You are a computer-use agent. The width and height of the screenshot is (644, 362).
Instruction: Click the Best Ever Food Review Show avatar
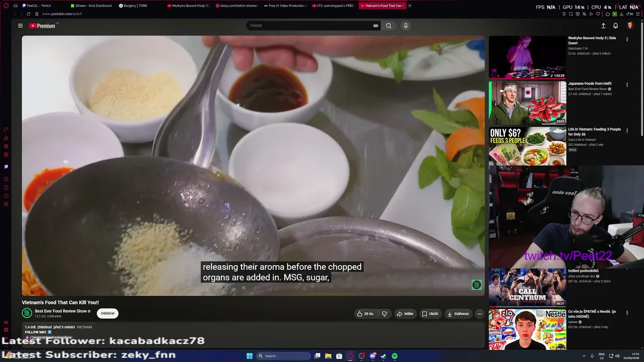click(x=27, y=313)
